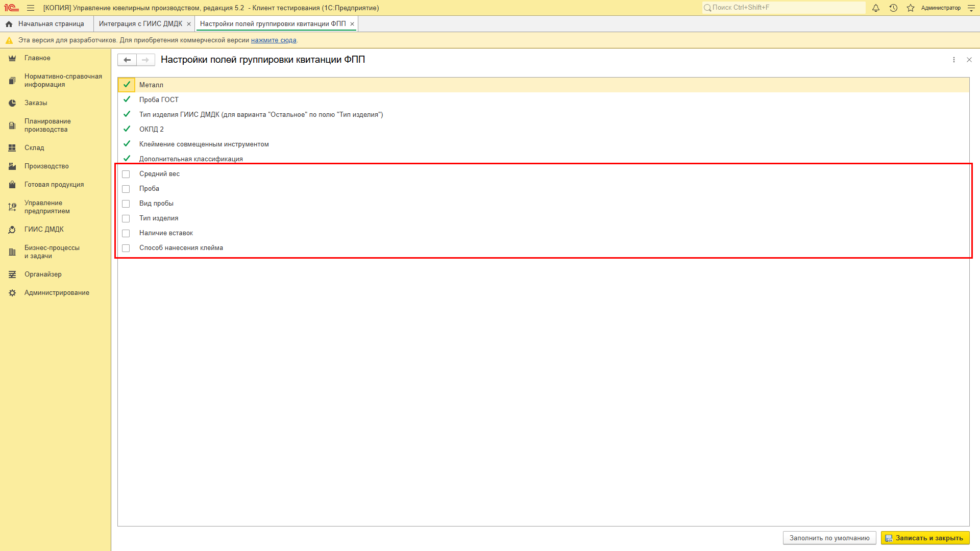Open the Заказы section
The image size is (980, 551).
click(x=36, y=103)
